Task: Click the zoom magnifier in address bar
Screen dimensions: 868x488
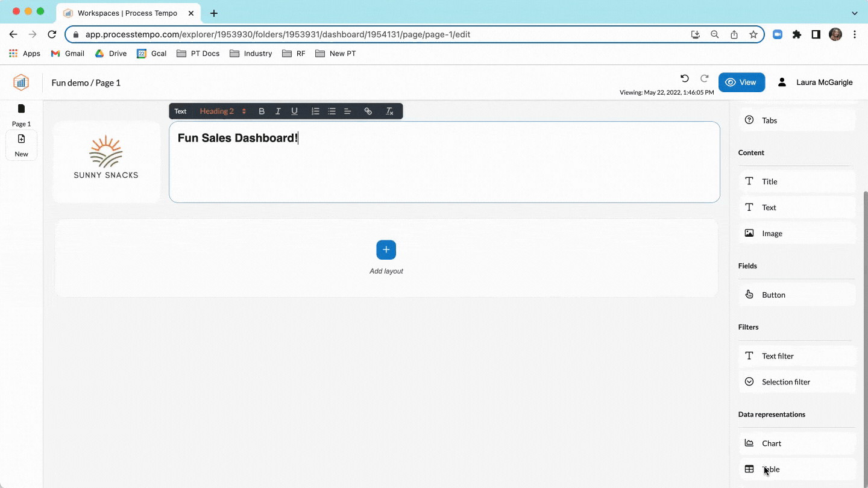Action: [x=715, y=34]
